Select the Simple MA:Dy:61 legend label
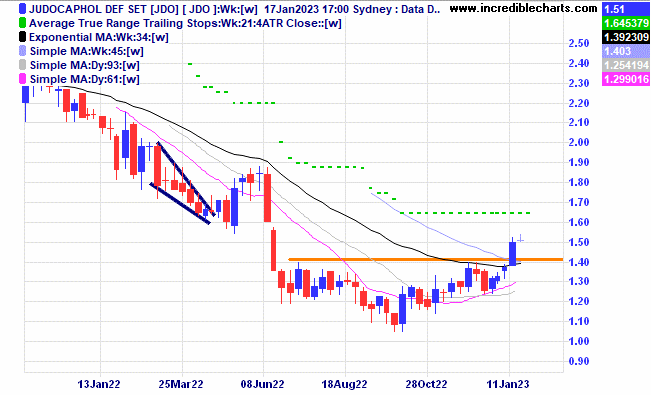651x395 pixels. [x=85, y=79]
